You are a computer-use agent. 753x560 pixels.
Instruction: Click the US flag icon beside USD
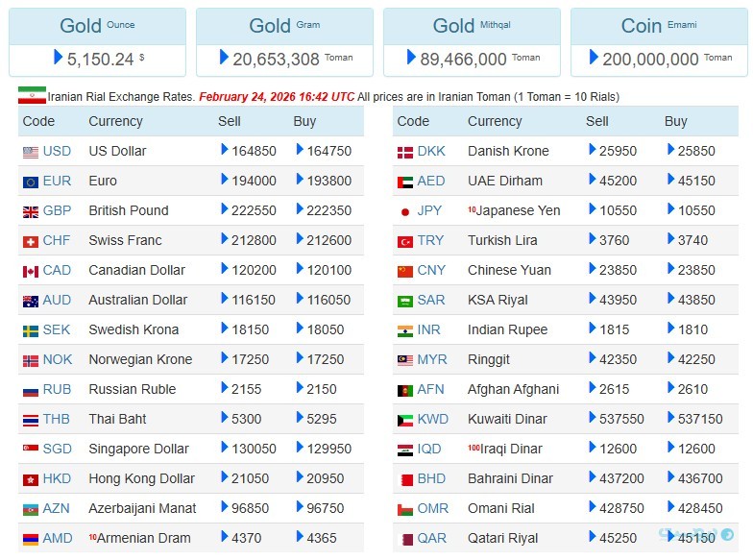point(31,152)
